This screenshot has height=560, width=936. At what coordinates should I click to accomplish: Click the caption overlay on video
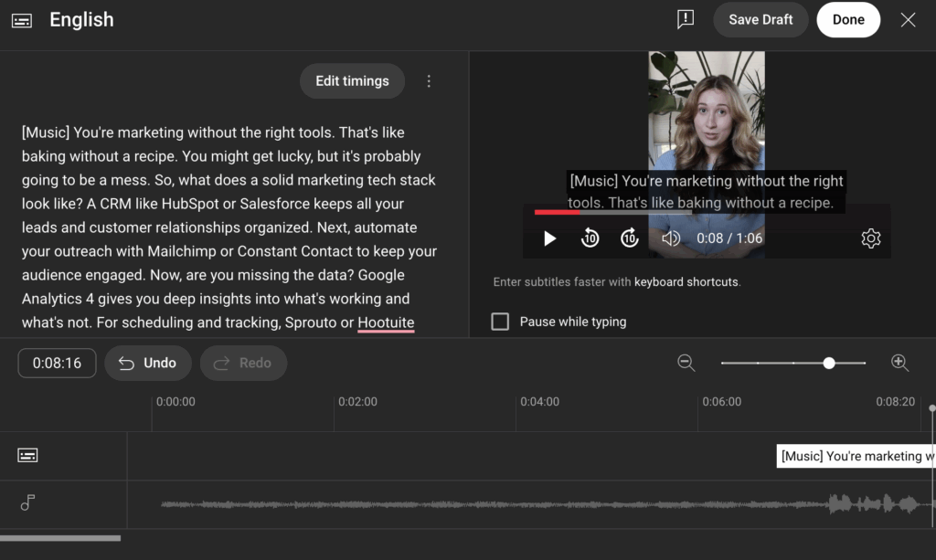coord(707,192)
